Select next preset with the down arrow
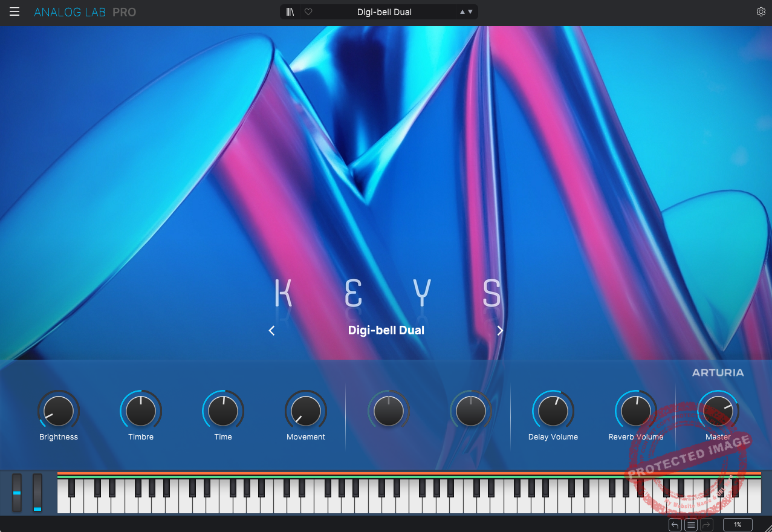 (470, 12)
